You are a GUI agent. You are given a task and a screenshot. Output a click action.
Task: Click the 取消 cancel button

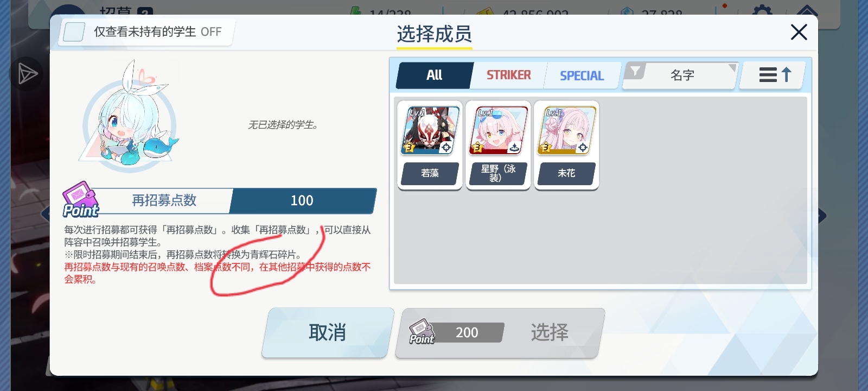pyautogui.click(x=328, y=332)
